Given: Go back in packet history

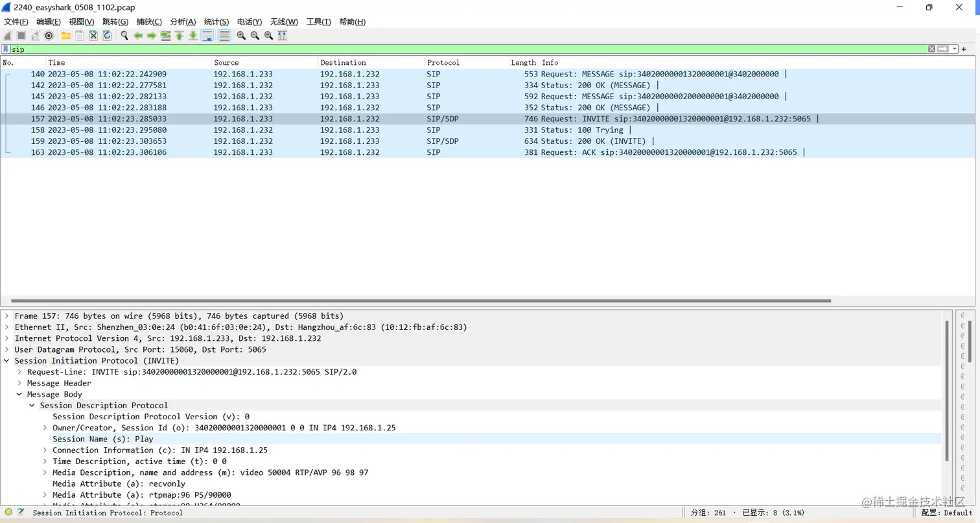Looking at the screenshot, I should [x=138, y=36].
